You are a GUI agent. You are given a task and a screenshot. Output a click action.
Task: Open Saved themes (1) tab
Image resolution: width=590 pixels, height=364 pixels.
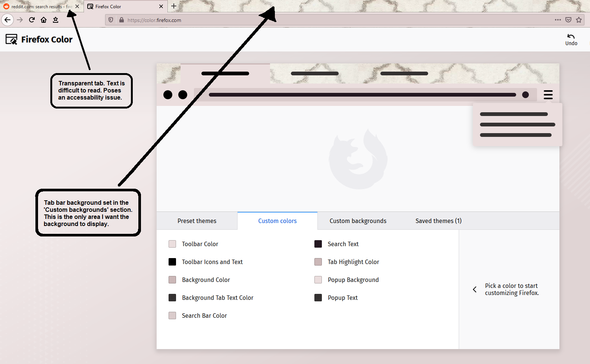[439, 221]
